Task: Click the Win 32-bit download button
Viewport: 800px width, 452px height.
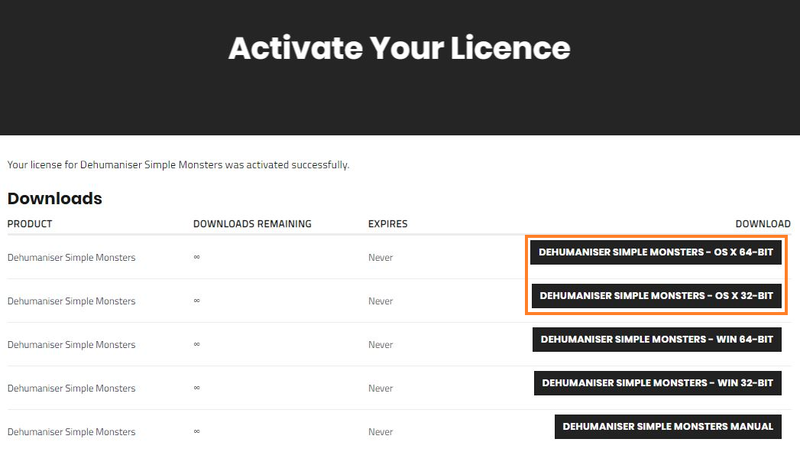Action: point(657,383)
